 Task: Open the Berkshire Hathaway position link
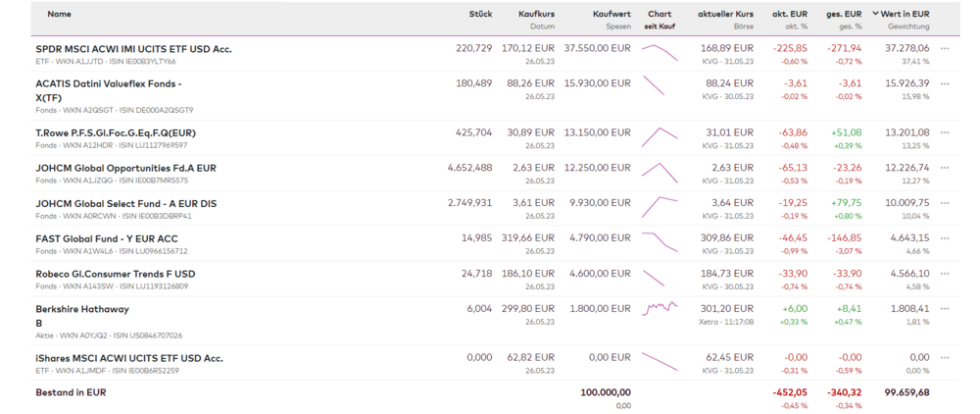[x=82, y=309]
